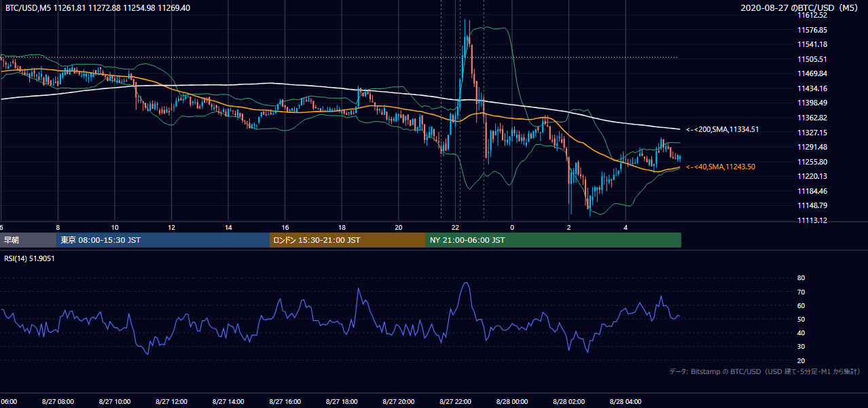Click hour label 14 under price chart
868x408 pixels.
(229, 227)
